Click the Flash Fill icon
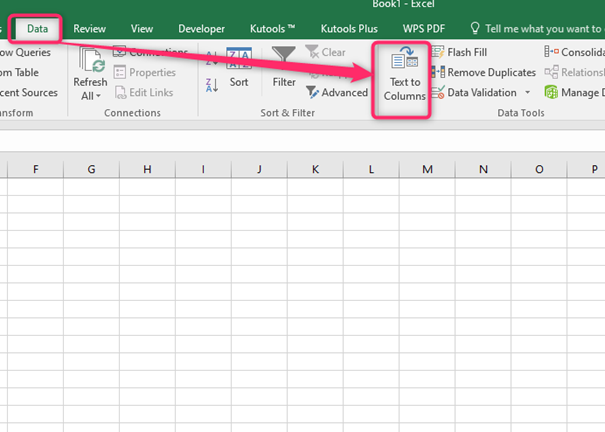 pyautogui.click(x=438, y=52)
